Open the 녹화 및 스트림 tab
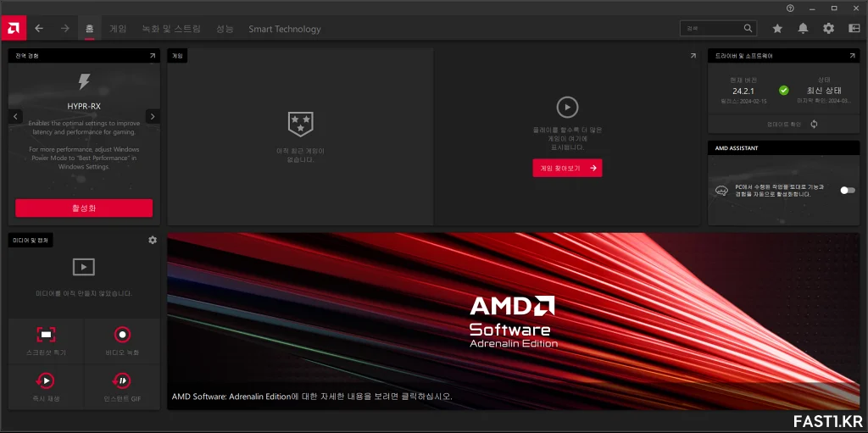Image resolution: width=868 pixels, height=433 pixels. pyautogui.click(x=171, y=29)
